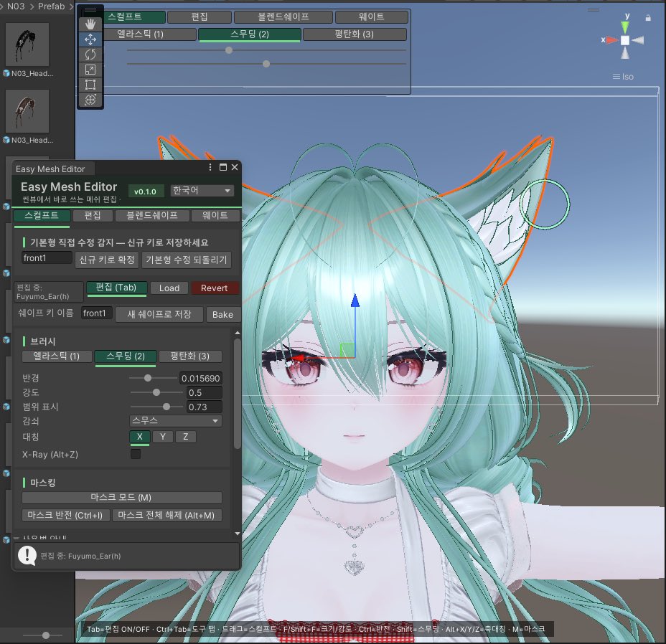The width and height of the screenshot is (666, 644).
Task: Click the 반경 radius slider handle
Action: 148,378
